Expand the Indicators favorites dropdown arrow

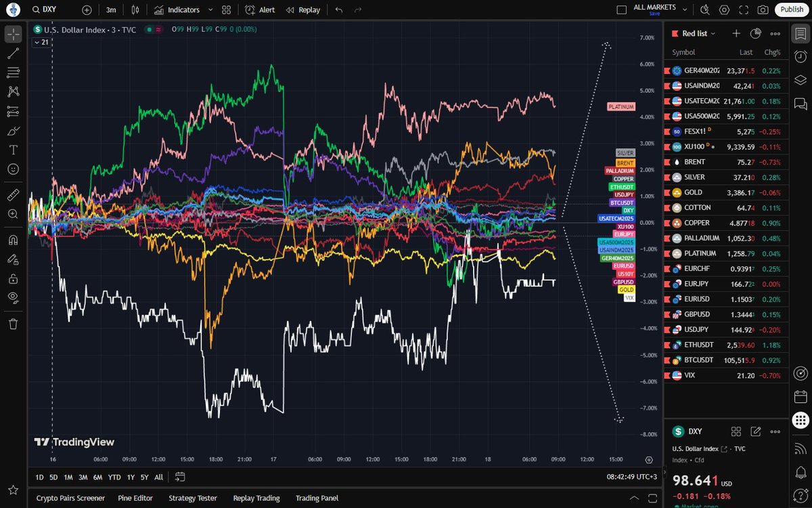(x=210, y=10)
